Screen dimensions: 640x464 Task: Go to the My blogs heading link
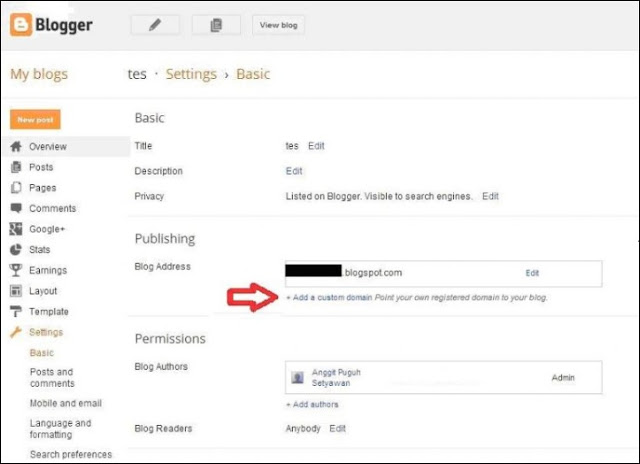click(x=39, y=74)
